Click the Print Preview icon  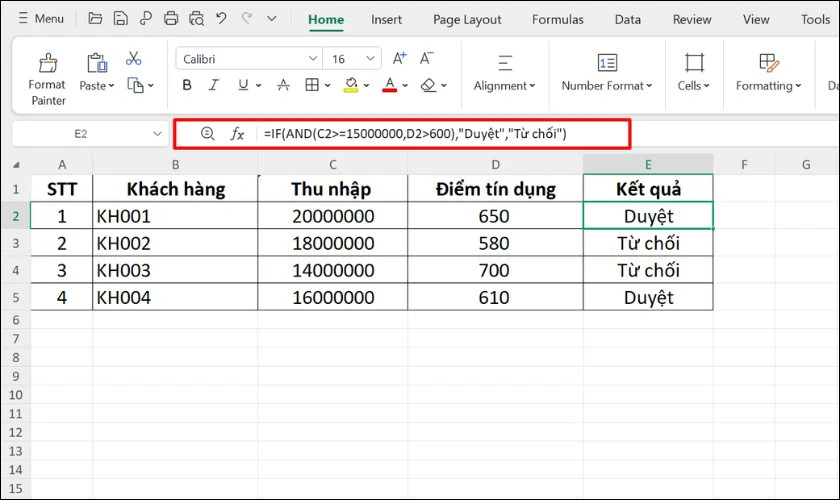pyautogui.click(x=197, y=19)
